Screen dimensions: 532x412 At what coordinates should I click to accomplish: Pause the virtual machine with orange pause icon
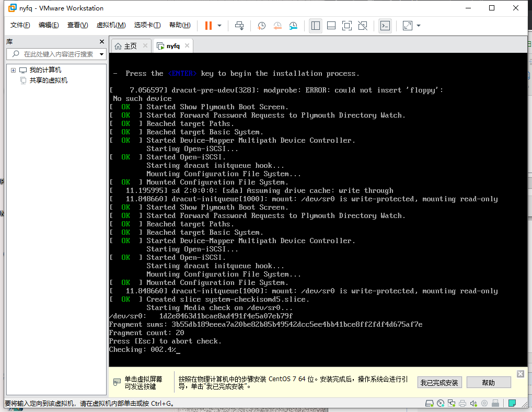(209, 26)
